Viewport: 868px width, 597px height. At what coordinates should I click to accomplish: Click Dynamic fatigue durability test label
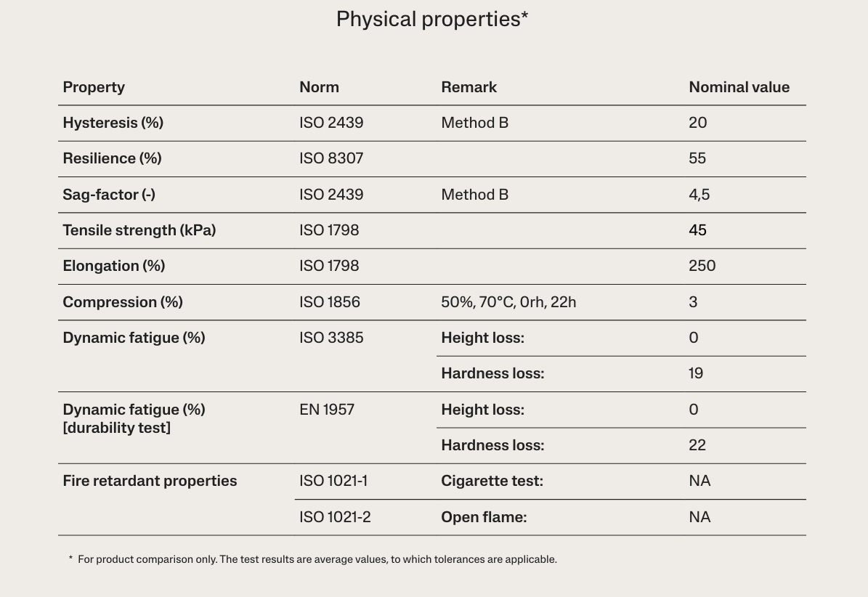point(134,418)
